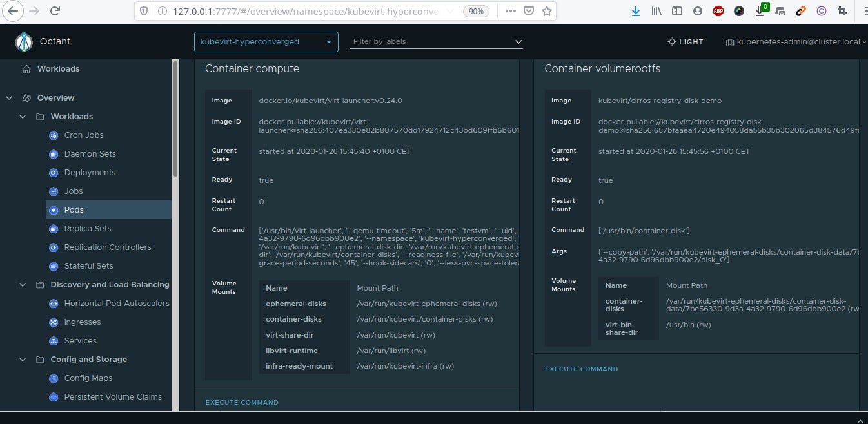Click EXECUTE COMMAND under Container volumerootfs
Screen dimensions: 868x424
(581, 369)
